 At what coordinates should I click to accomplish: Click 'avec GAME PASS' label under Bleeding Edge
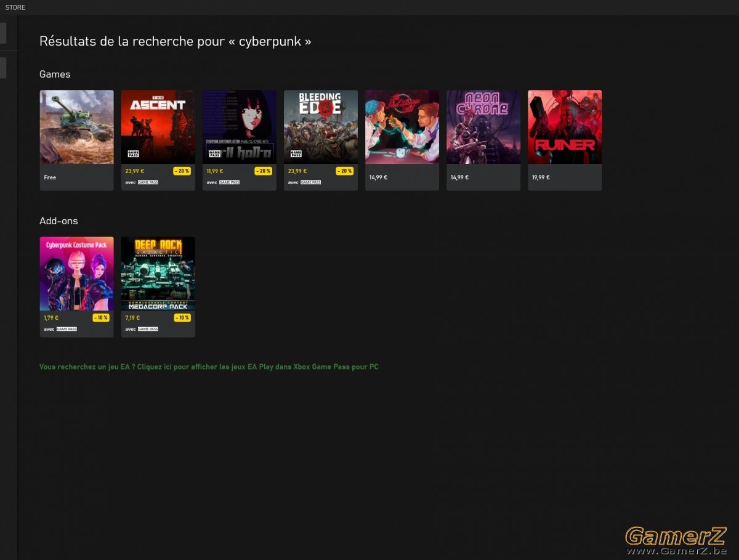304,182
